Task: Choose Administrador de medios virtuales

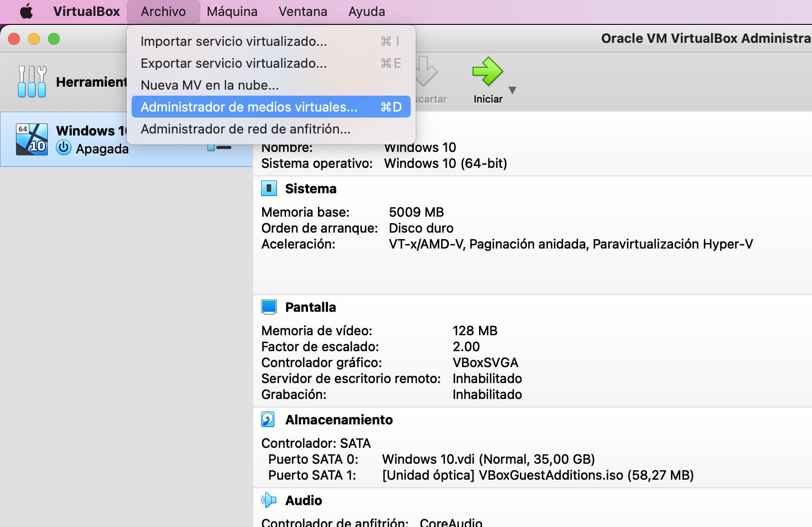Action: 249,107
